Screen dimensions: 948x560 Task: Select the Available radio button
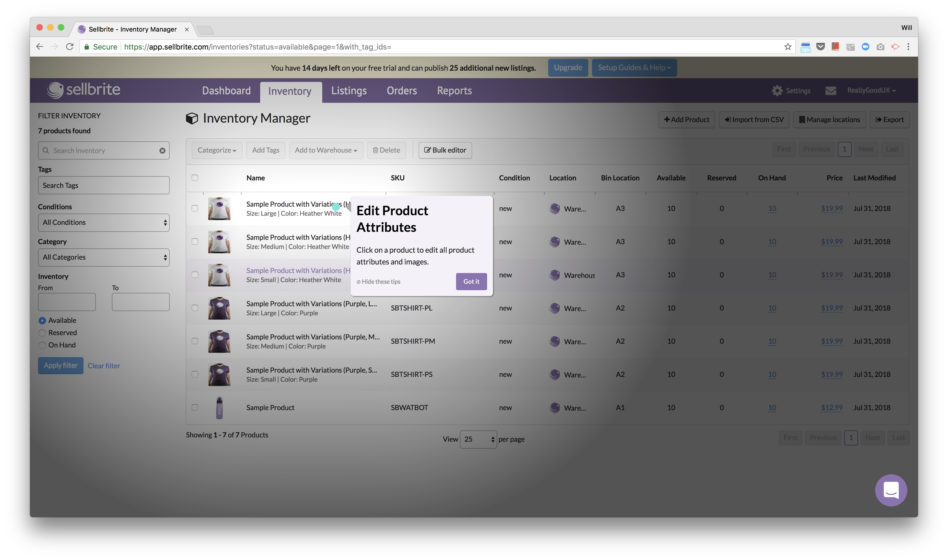pyautogui.click(x=42, y=320)
